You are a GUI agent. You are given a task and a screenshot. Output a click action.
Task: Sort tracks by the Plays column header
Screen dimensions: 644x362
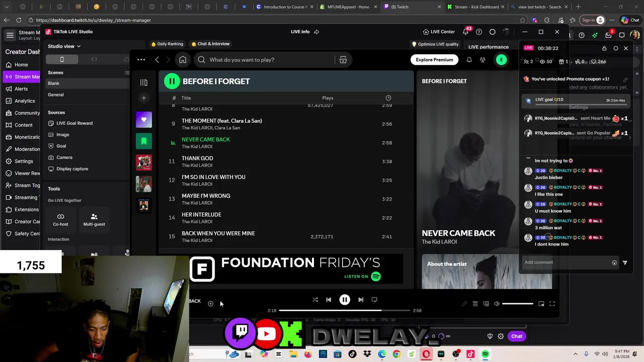point(328,98)
